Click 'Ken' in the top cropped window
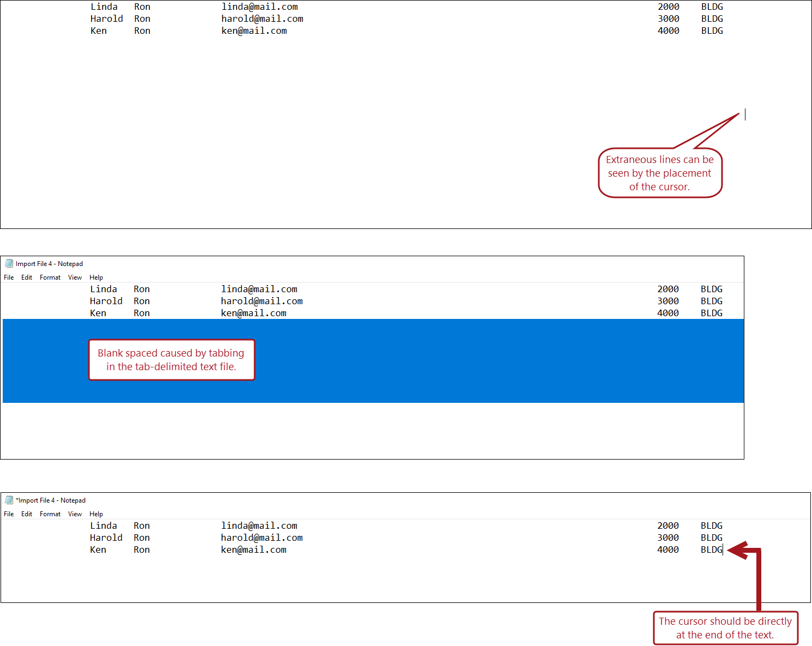812x646 pixels. click(99, 31)
